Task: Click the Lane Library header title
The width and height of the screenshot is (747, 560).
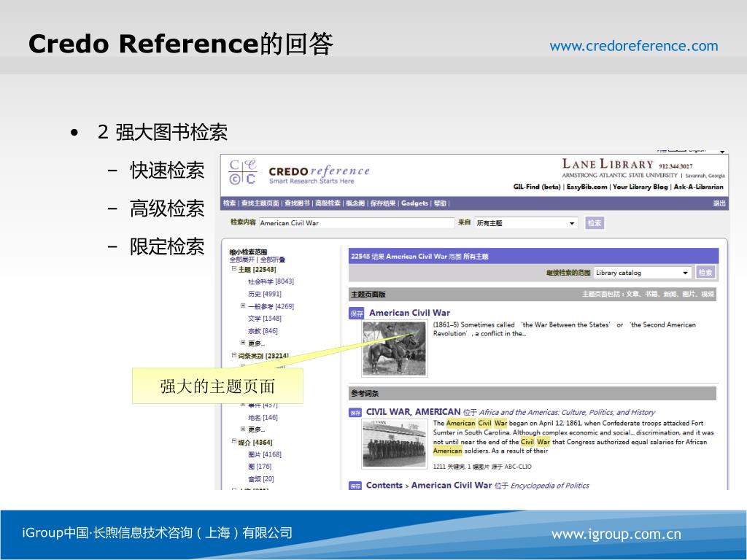Action: coord(608,164)
